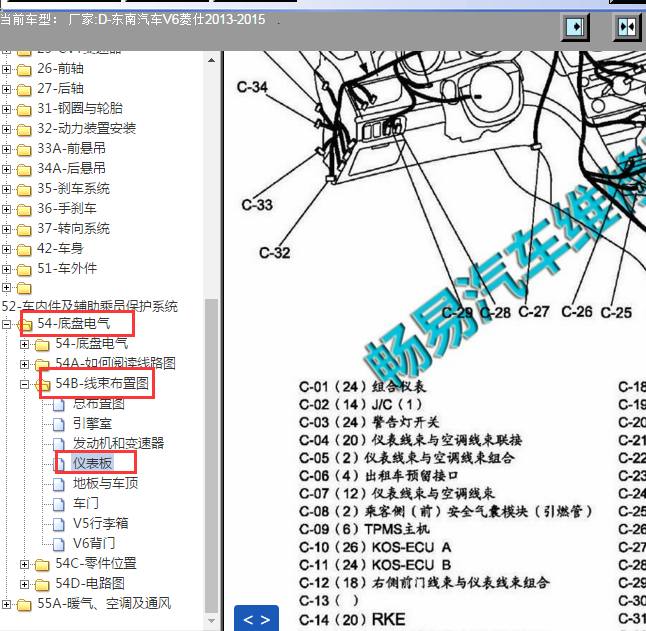Click the C-14 (20) RKE line

point(352,619)
